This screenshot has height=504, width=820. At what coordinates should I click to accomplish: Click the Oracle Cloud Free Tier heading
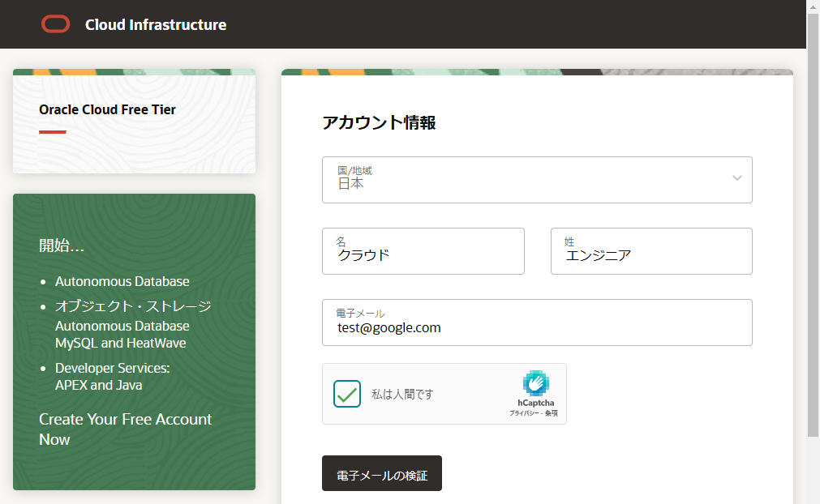(107, 109)
